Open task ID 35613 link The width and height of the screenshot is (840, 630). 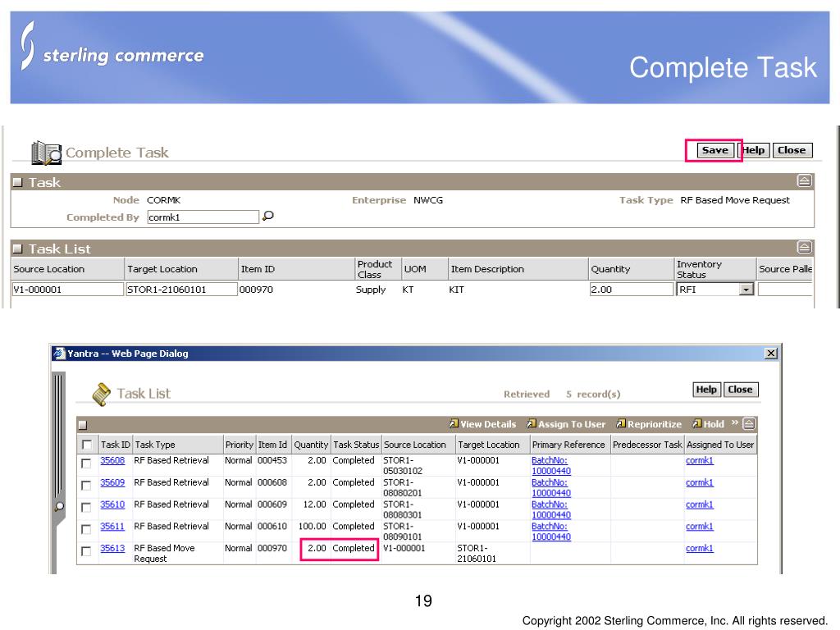click(x=112, y=548)
